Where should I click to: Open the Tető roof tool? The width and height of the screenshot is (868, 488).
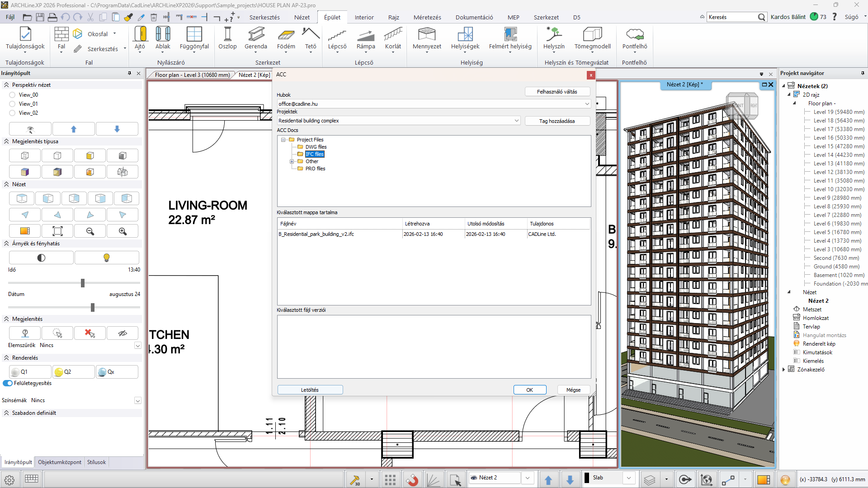point(311,35)
